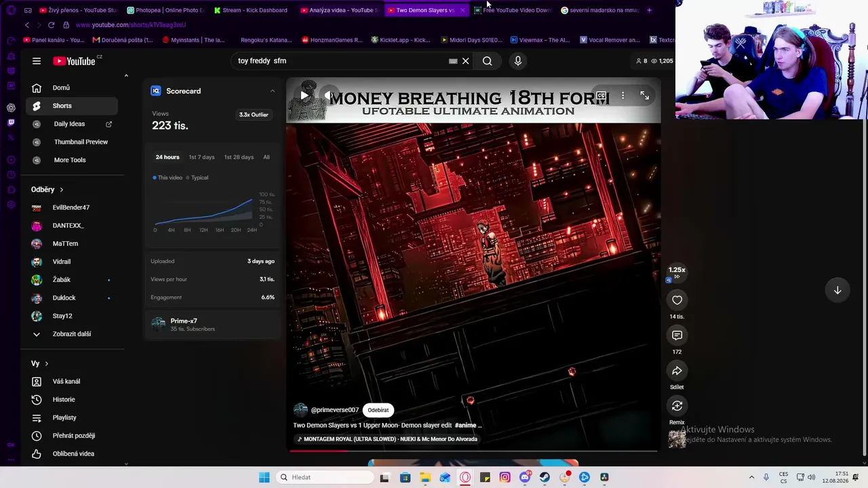The width and height of the screenshot is (868, 488).
Task: Toggle captions on the Short
Action: tap(601, 96)
